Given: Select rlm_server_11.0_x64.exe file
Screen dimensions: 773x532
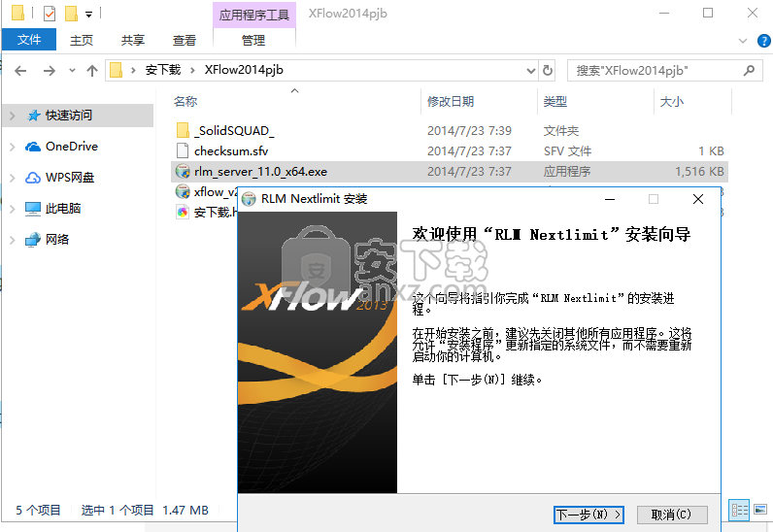Looking at the screenshot, I should pos(260,172).
